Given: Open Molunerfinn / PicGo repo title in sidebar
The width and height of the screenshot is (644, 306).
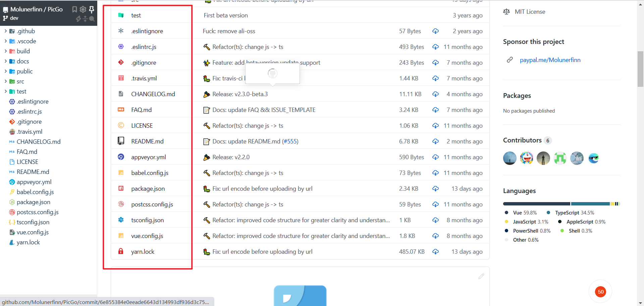Looking at the screenshot, I should (x=37, y=9).
